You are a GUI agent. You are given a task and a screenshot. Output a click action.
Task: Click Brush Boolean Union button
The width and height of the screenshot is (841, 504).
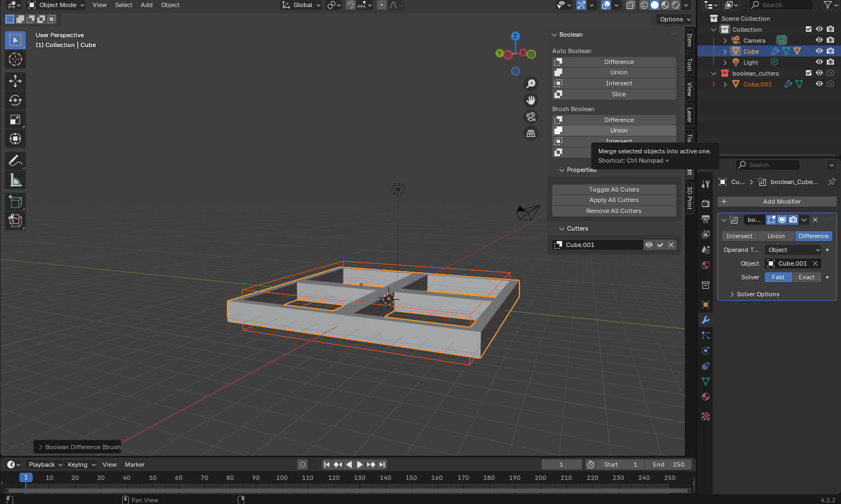(x=614, y=130)
